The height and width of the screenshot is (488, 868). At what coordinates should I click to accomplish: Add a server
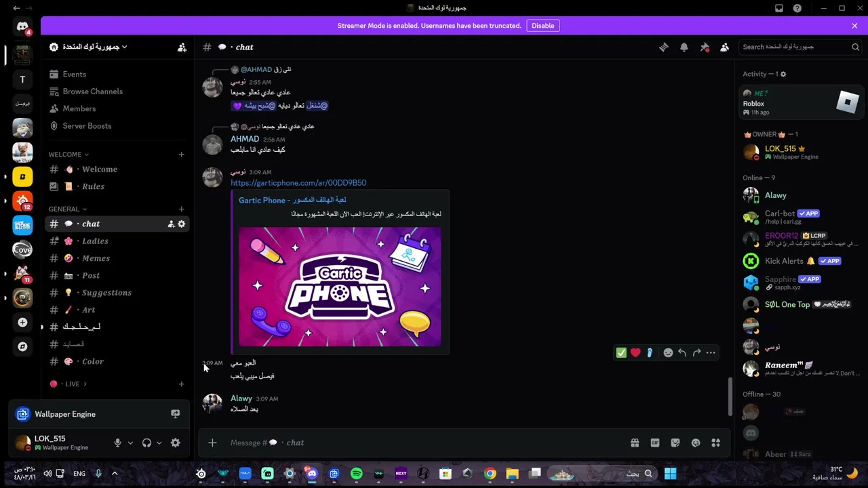[22, 323]
